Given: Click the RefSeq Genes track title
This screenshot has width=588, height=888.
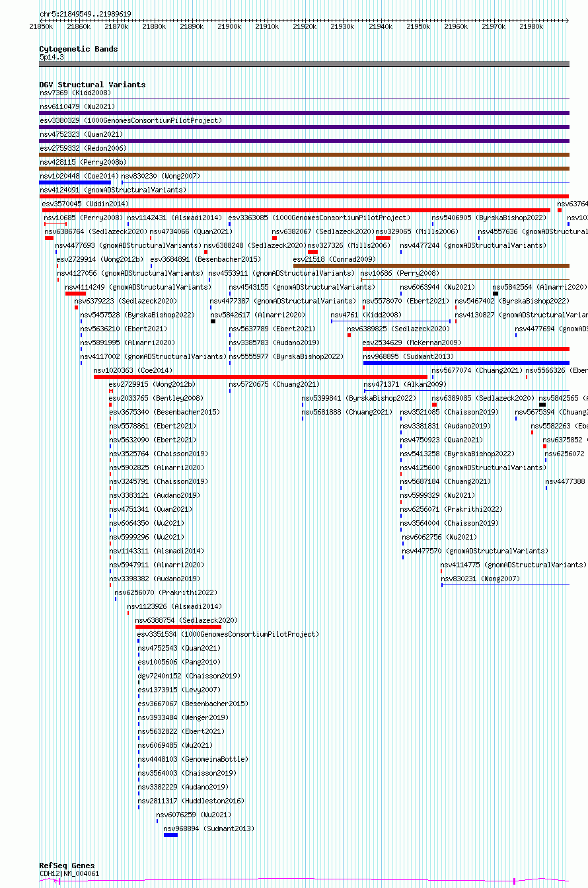Looking at the screenshot, I should [x=67, y=866].
